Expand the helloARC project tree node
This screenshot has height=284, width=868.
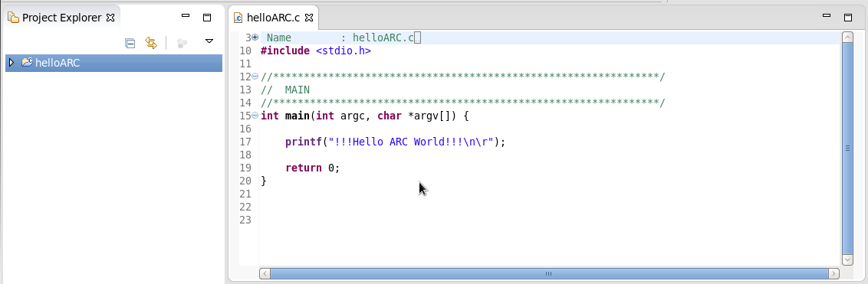point(11,63)
